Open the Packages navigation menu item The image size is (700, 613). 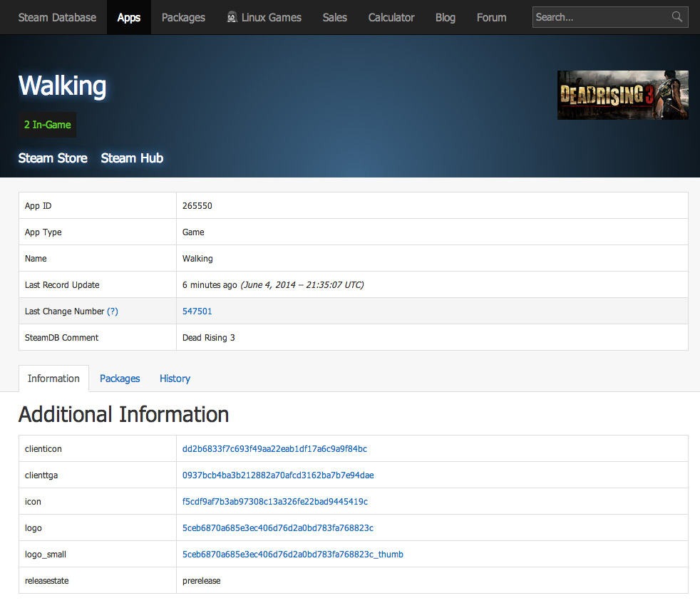point(183,17)
